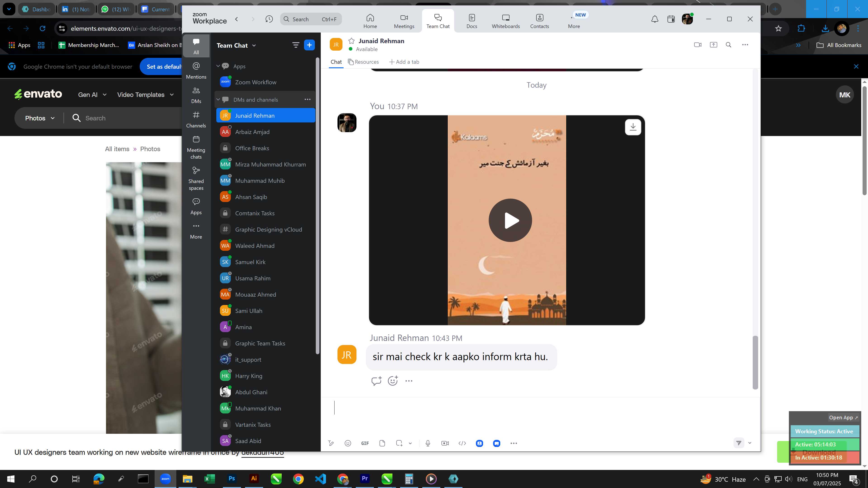Open send options dropdown next to send

point(750,443)
